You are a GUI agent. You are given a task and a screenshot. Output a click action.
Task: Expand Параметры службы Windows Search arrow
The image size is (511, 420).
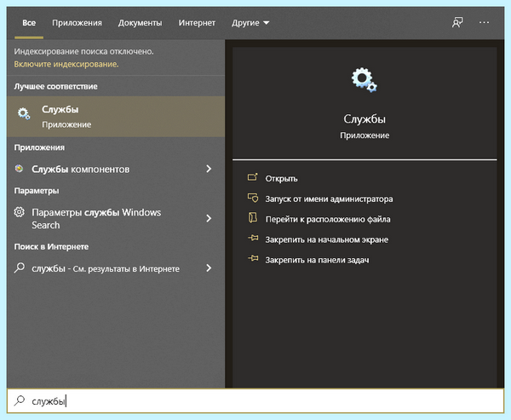click(209, 218)
